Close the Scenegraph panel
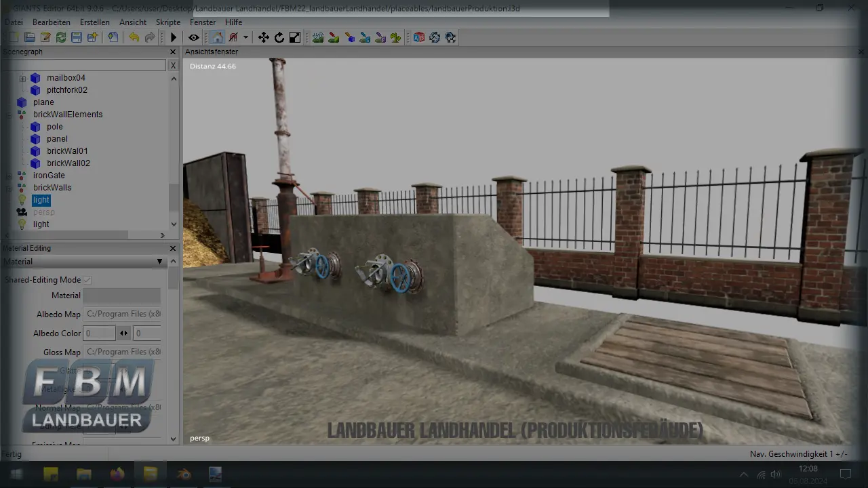 pyautogui.click(x=173, y=52)
